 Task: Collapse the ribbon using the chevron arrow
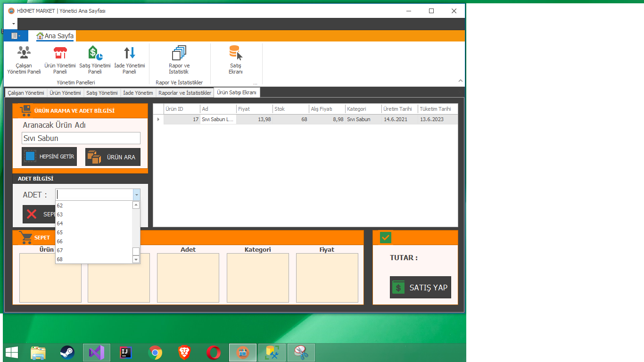point(460,81)
